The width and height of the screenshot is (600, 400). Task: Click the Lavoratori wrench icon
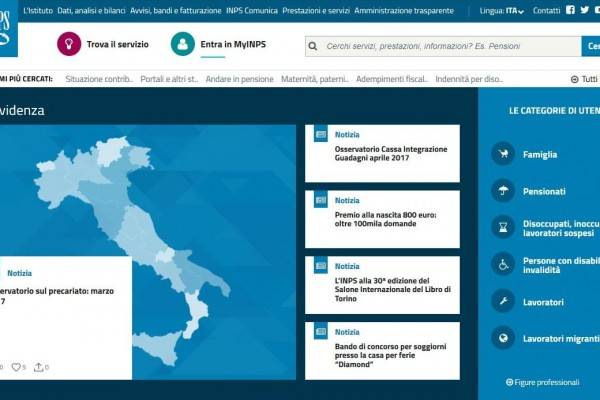tap(503, 301)
